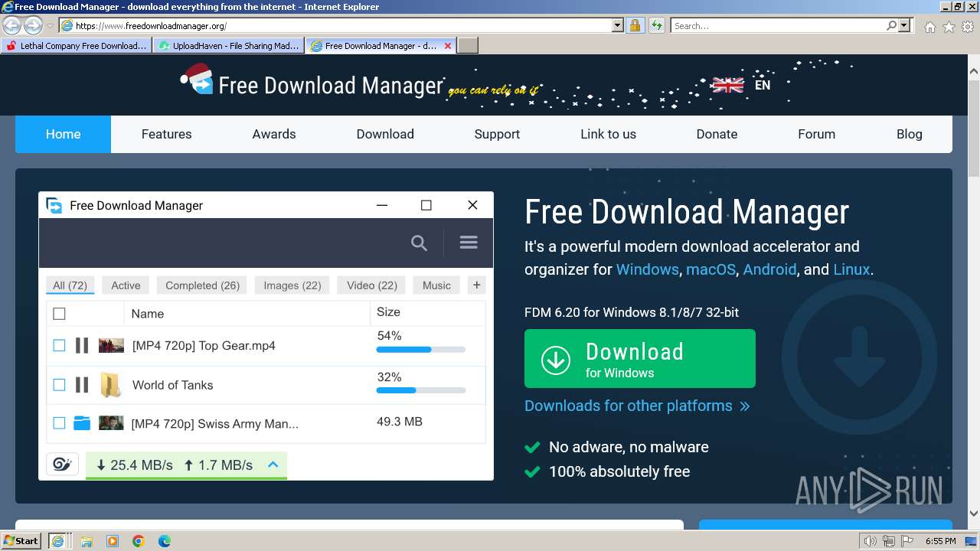The height and width of the screenshot is (551, 980).
Task: Click the security lock icon in the address bar
Action: [635, 25]
